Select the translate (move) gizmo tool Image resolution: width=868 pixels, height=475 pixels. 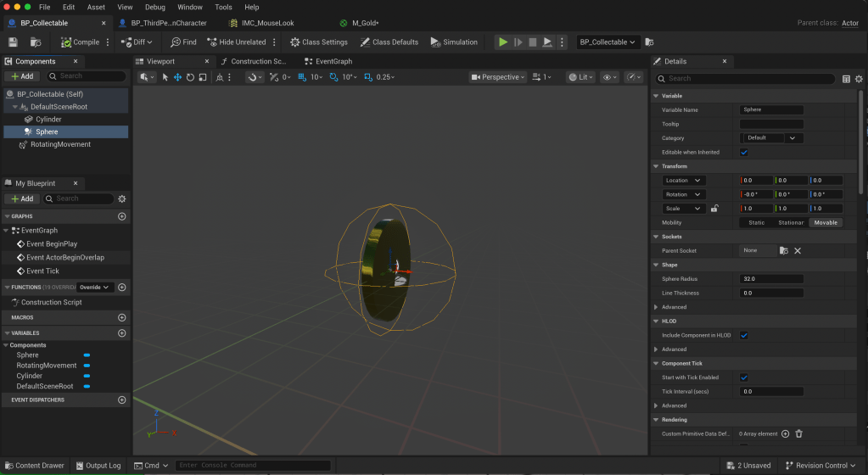pos(177,77)
